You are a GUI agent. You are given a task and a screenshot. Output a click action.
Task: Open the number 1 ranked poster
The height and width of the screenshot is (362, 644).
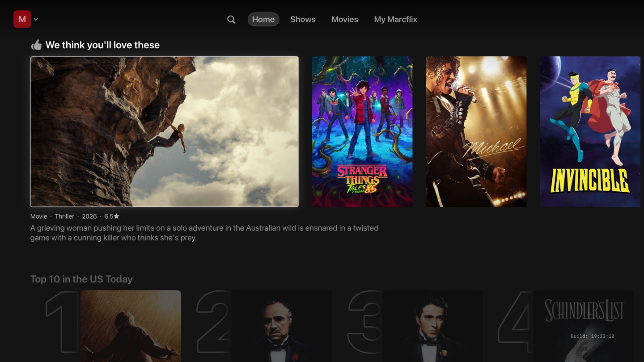tap(131, 326)
